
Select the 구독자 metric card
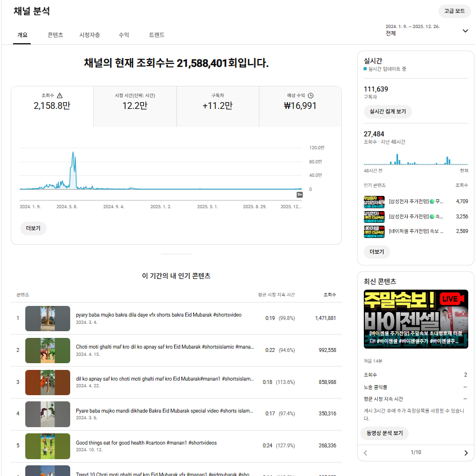coord(217,106)
